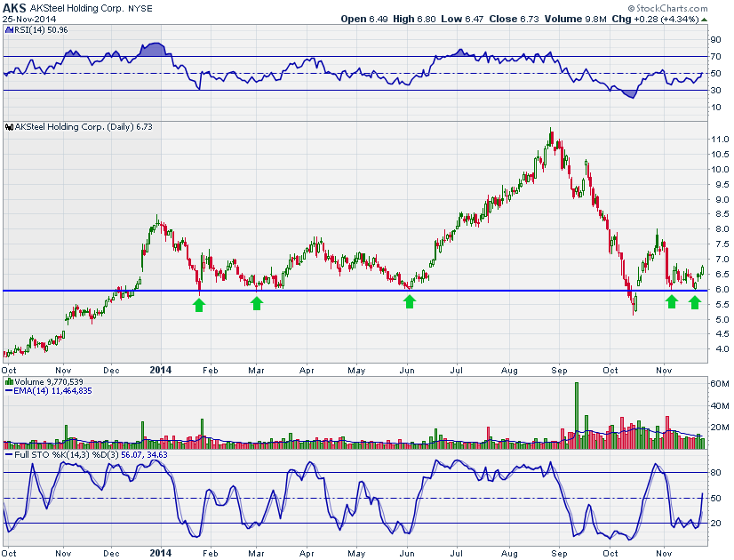Click the candlestick icon before AKSteel Daily label
Image resolution: width=734 pixels, height=560 pixels.
(x=8, y=127)
